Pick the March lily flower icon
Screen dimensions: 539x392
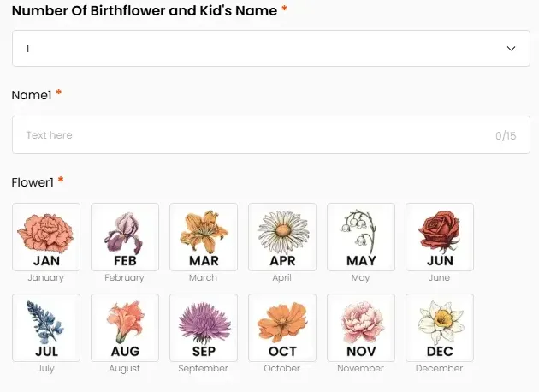[204, 237]
